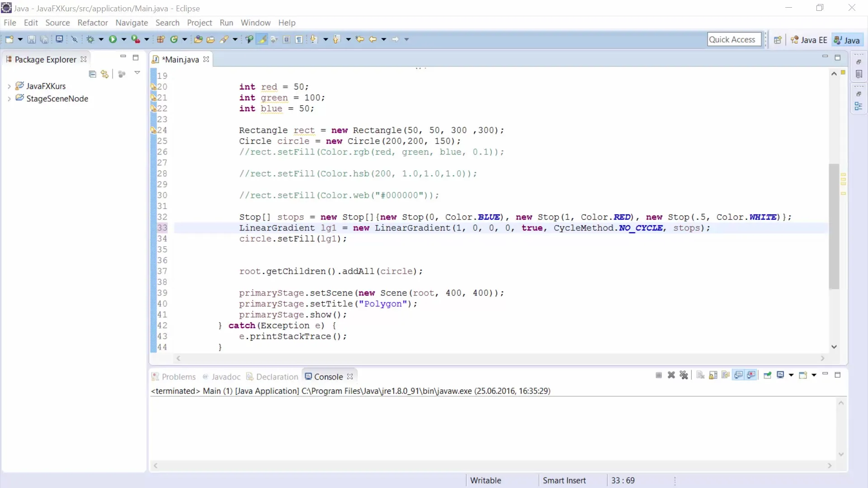Image resolution: width=868 pixels, height=488 pixels.
Task: Open Back navigation history dropdown
Action: point(384,40)
